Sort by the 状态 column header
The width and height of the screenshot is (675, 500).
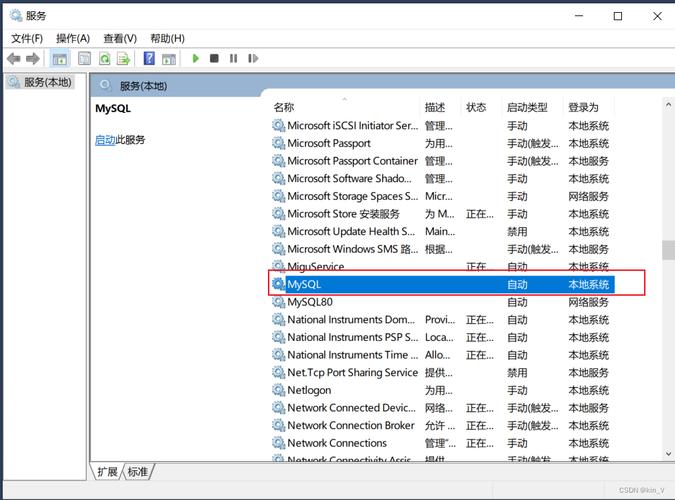pyautogui.click(x=476, y=107)
